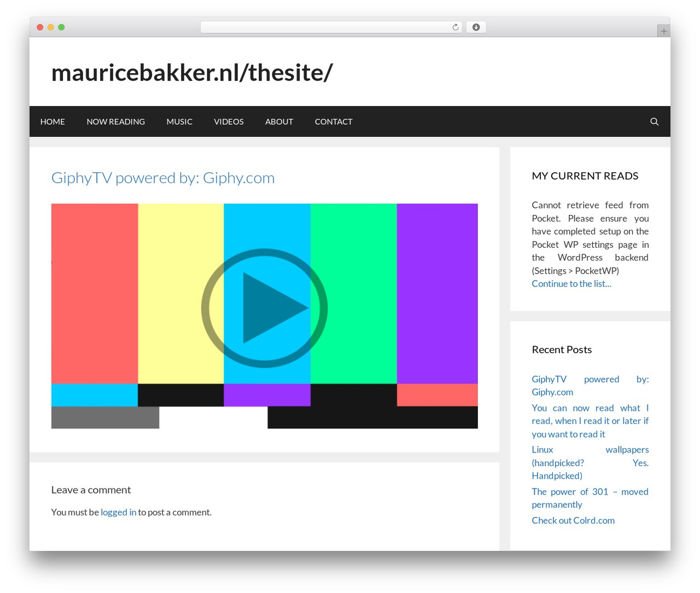The height and width of the screenshot is (593, 700).
Task: Open recent post 'You can now read what I read'
Action: [x=590, y=421]
